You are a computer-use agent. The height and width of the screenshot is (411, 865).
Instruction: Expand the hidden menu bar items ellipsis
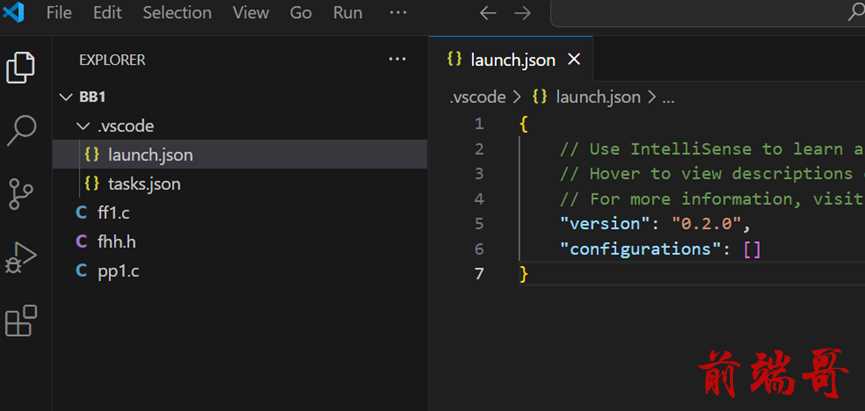pyautogui.click(x=398, y=13)
